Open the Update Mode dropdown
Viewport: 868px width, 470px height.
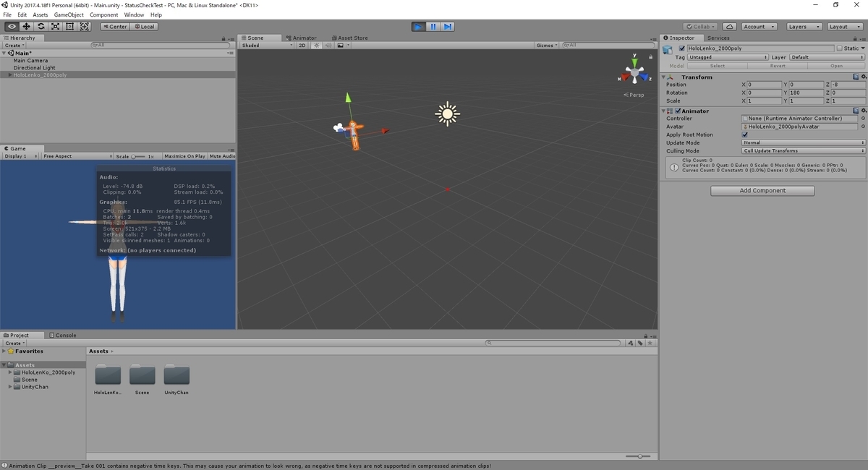click(804, 142)
